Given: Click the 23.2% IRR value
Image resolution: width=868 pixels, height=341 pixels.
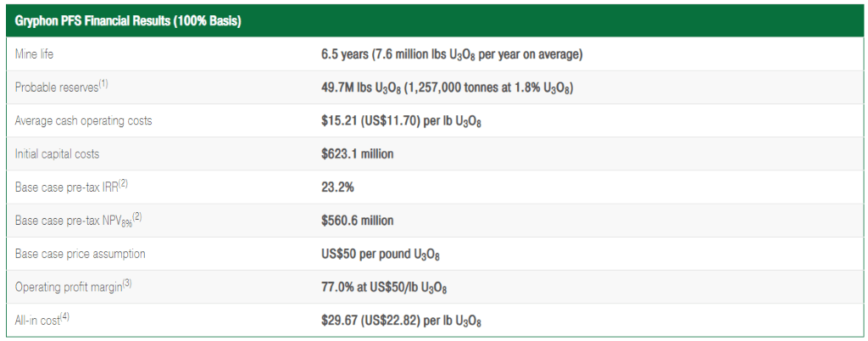Looking at the screenshot, I should [337, 187].
